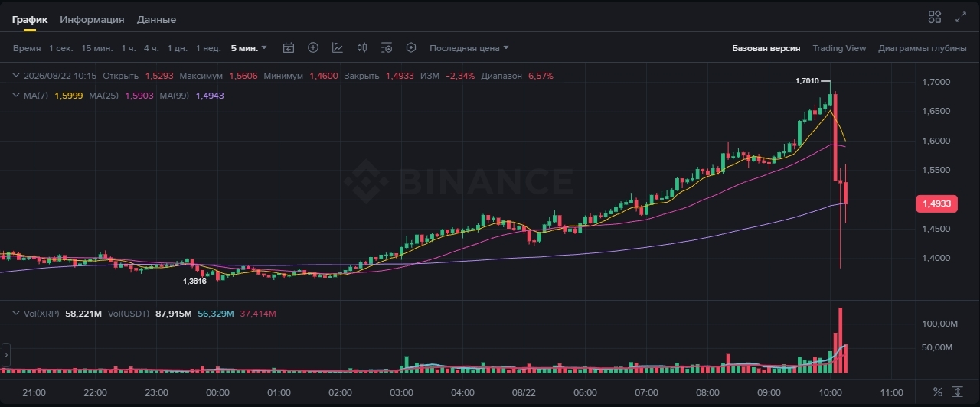
Task: Open technical indicators line-chart icon
Action: pyautogui.click(x=338, y=47)
